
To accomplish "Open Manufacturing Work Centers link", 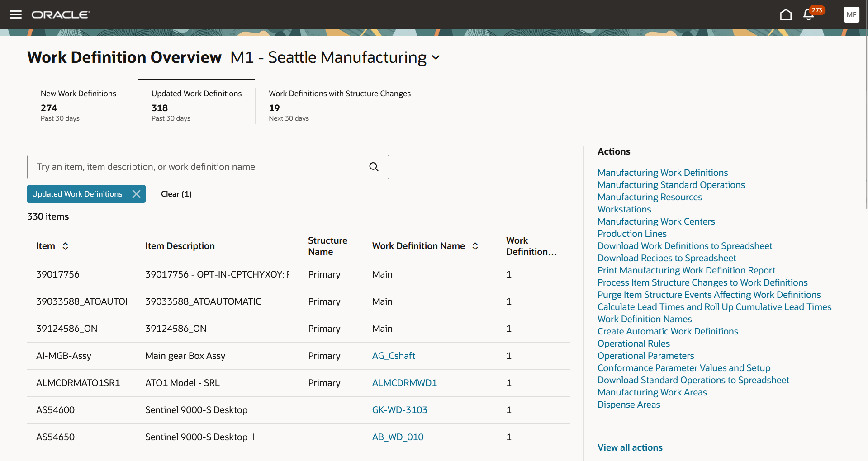I will coord(656,221).
